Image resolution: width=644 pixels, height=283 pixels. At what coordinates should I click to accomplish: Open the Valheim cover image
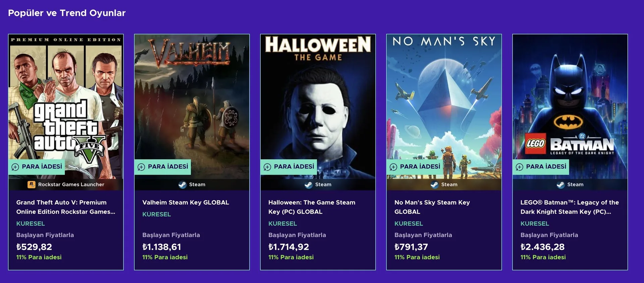pos(192,107)
